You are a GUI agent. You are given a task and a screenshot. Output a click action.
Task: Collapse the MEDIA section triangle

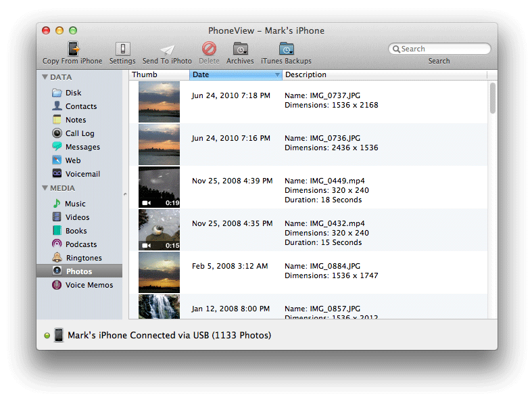[45, 188]
